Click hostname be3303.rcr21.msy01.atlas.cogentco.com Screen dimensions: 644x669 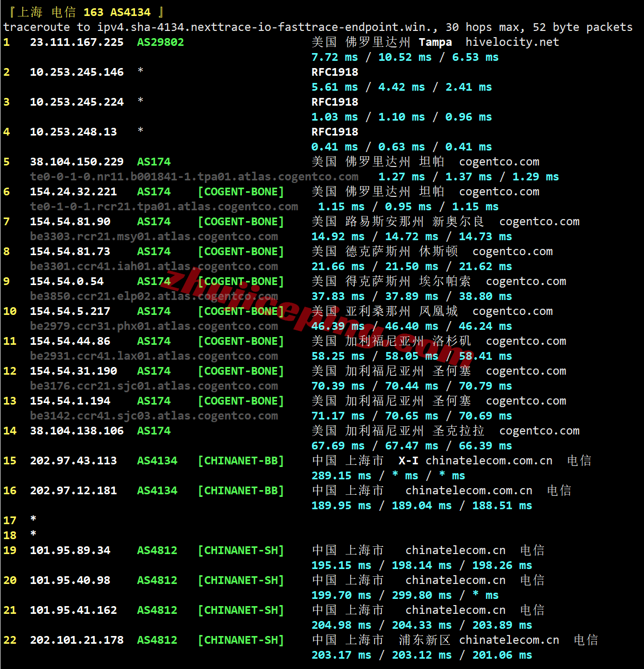coord(154,237)
